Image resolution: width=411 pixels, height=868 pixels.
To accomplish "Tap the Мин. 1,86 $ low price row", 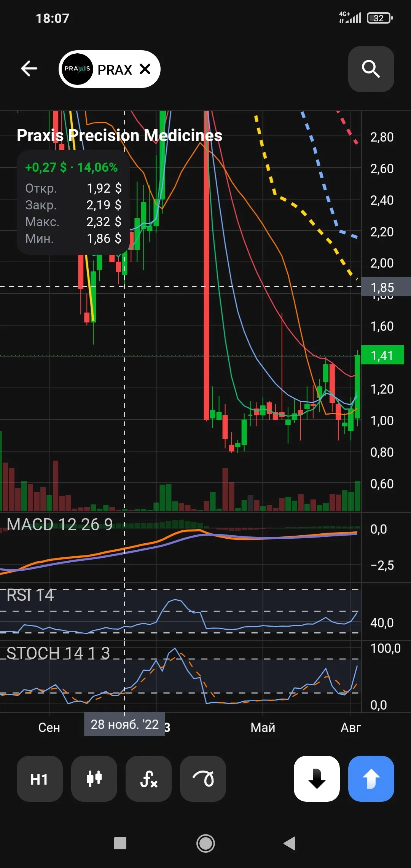I will [x=73, y=238].
